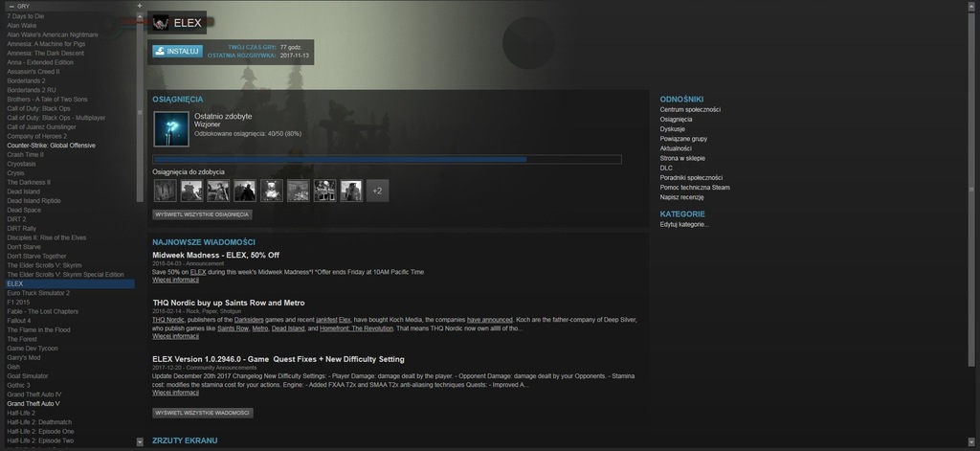The image size is (980, 451).
Task: Click the achievements progress bar
Action: pyautogui.click(x=387, y=159)
